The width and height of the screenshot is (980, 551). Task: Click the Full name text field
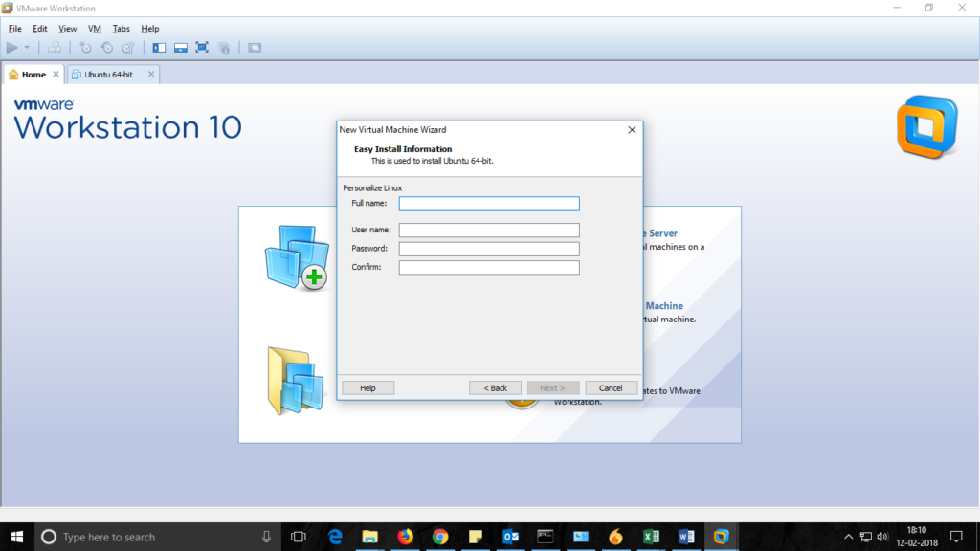[489, 204]
